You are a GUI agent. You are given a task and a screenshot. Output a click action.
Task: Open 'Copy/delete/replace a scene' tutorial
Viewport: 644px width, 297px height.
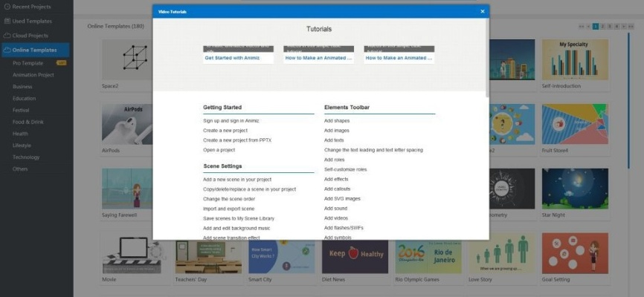point(249,189)
